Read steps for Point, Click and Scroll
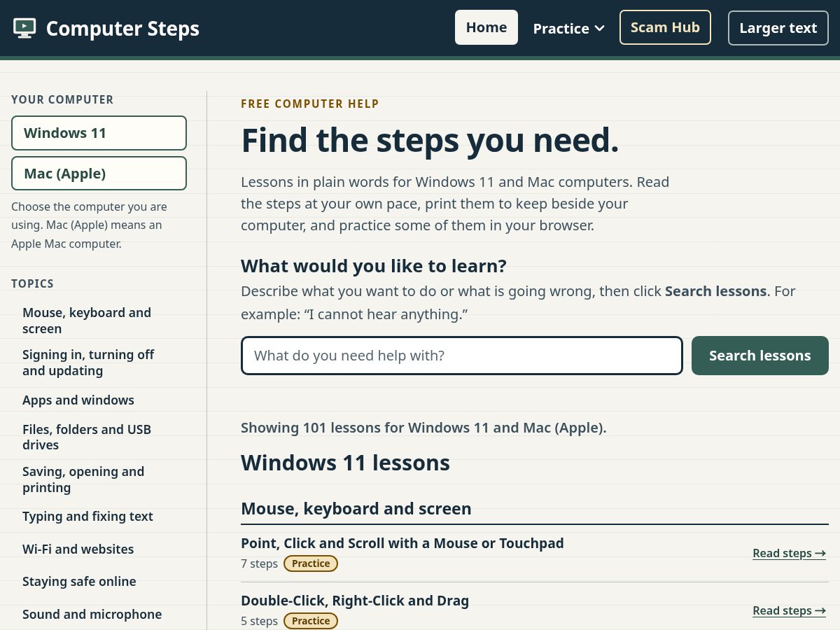 (790, 553)
